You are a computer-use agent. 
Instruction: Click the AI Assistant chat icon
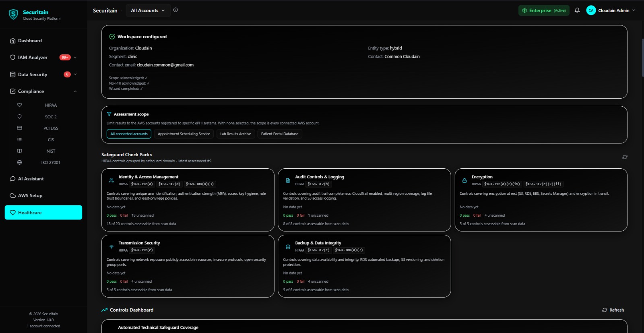[x=13, y=179]
